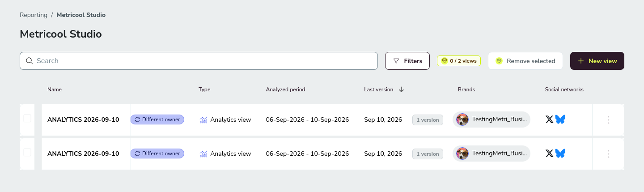Click Analytics view chart icon in first row

[203, 120]
